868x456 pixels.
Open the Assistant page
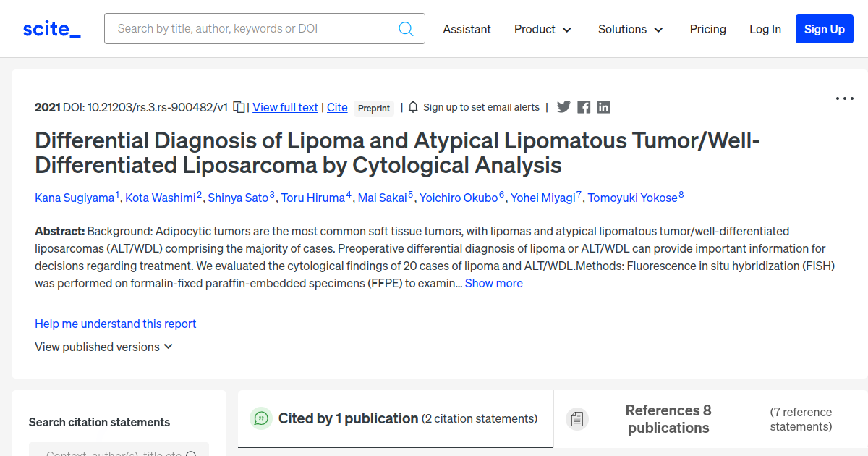[467, 29]
